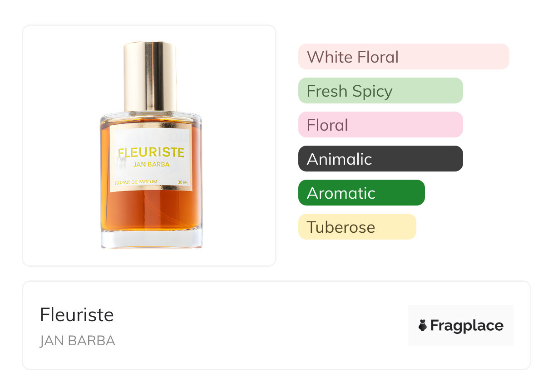Click the fragrance title card panel
Screen dimensions: 553x392
pos(276,325)
